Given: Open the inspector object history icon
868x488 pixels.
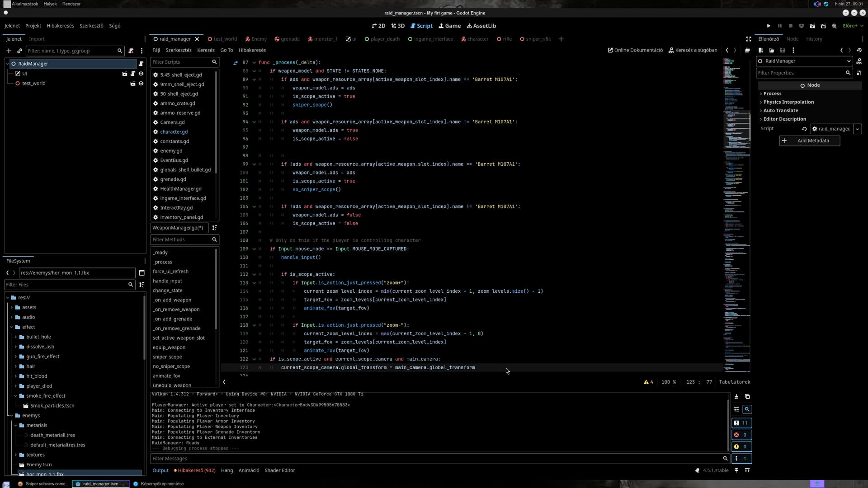Looking at the screenshot, I should pos(859,50).
